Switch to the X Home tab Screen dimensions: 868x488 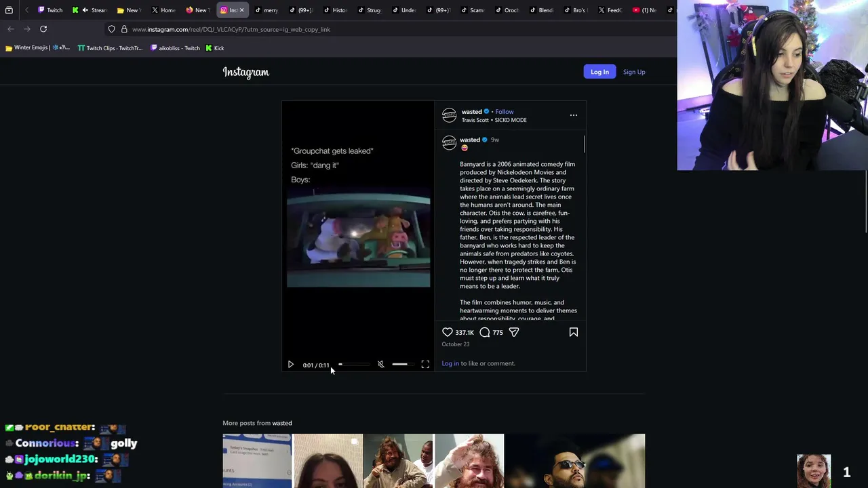click(164, 10)
